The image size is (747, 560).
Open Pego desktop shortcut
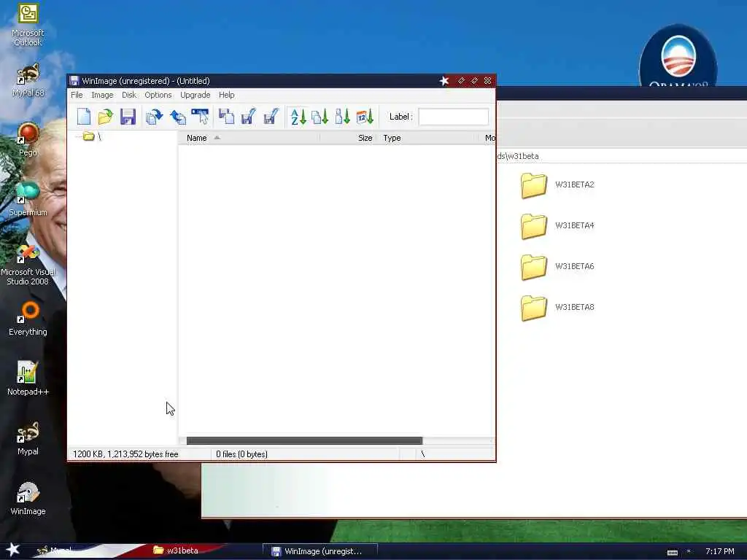pos(28,140)
